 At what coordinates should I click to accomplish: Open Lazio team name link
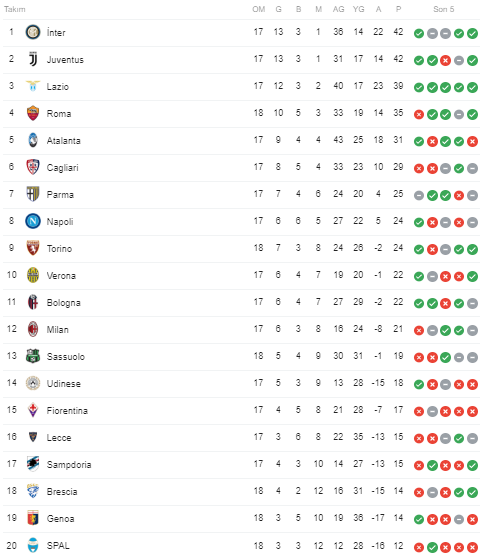pyautogui.click(x=58, y=87)
